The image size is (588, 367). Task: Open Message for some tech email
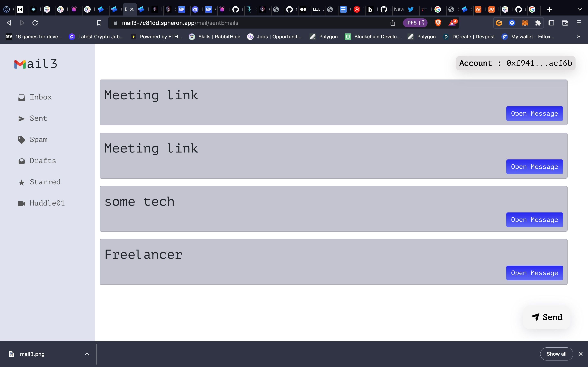[x=534, y=219]
